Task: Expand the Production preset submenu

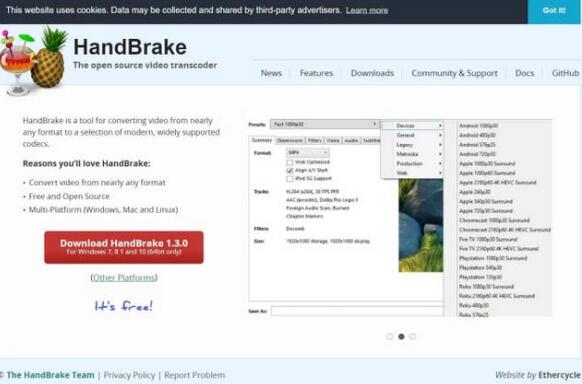Action: tap(412, 164)
